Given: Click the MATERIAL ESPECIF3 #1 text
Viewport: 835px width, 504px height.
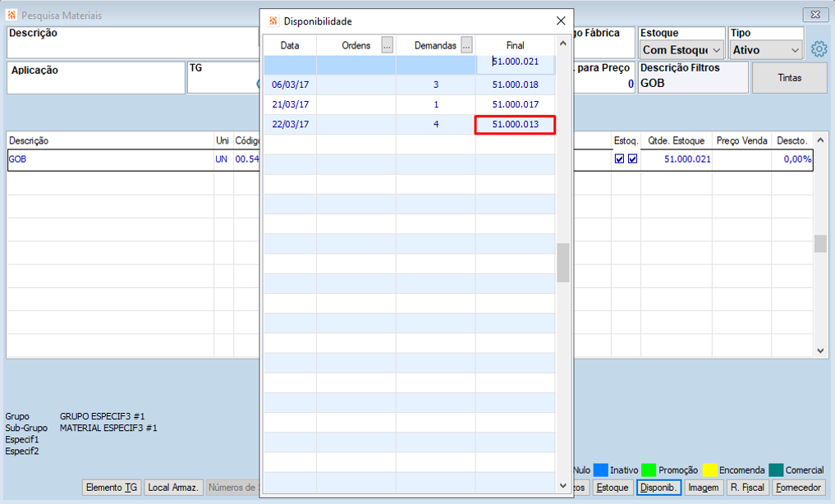Looking at the screenshot, I should click(x=108, y=428).
